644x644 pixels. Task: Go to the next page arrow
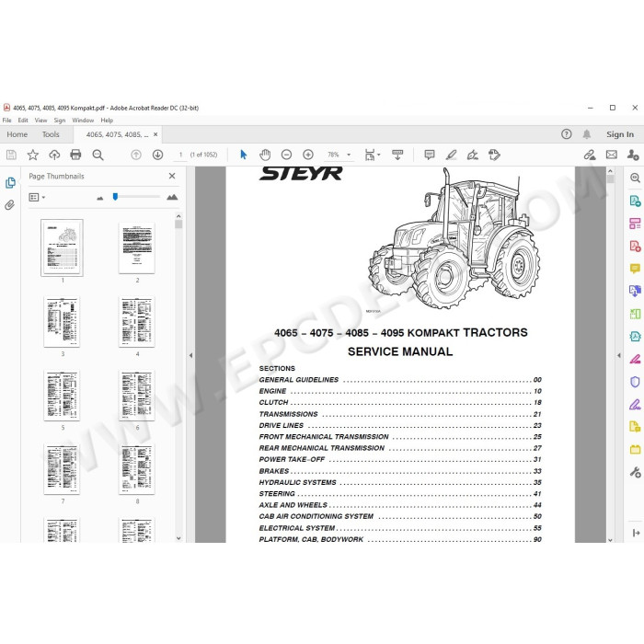coord(157,155)
